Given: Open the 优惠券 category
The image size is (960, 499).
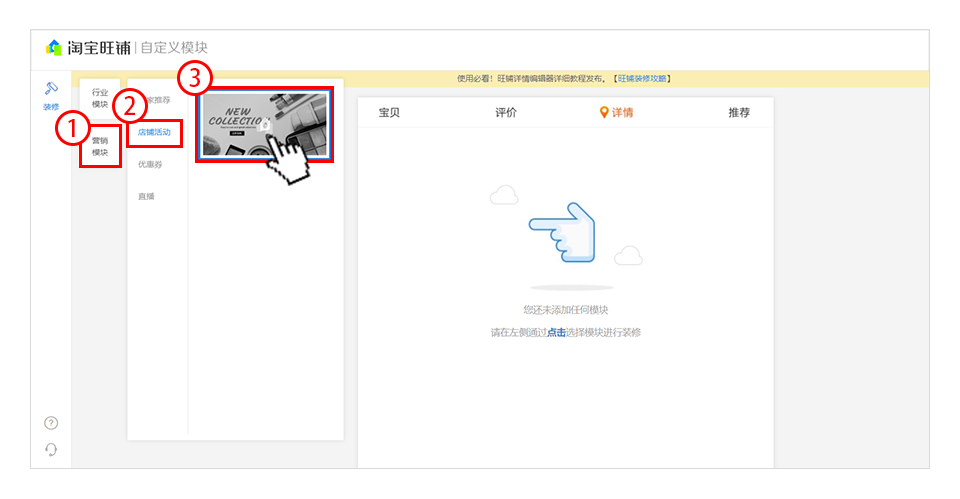Looking at the screenshot, I should [150, 164].
